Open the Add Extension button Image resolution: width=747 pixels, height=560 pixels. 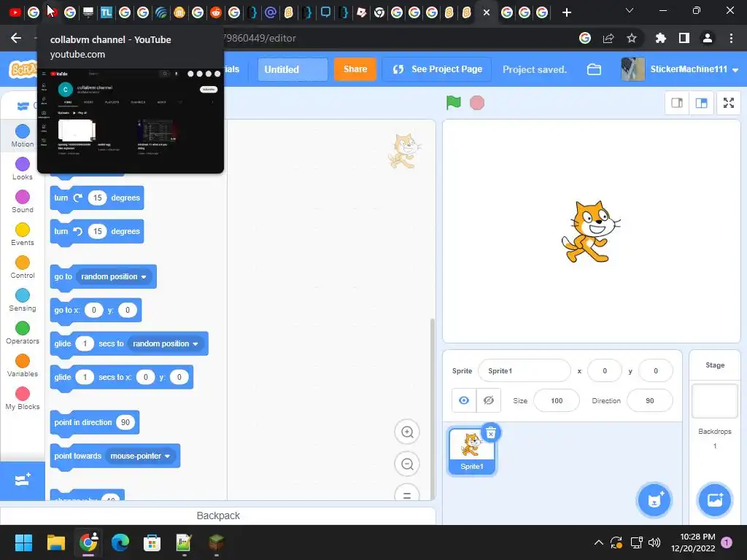[x=23, y=480]
